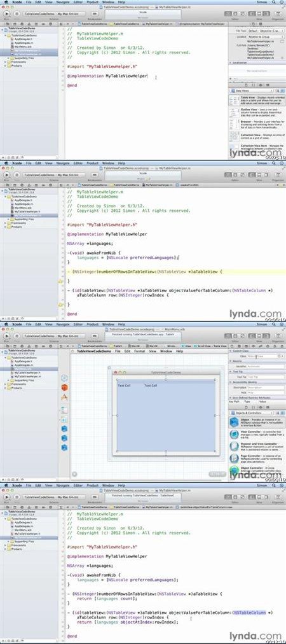
Task: Hide Utilities pane in the MainMenu.xib window
Action: click(266, 335)
